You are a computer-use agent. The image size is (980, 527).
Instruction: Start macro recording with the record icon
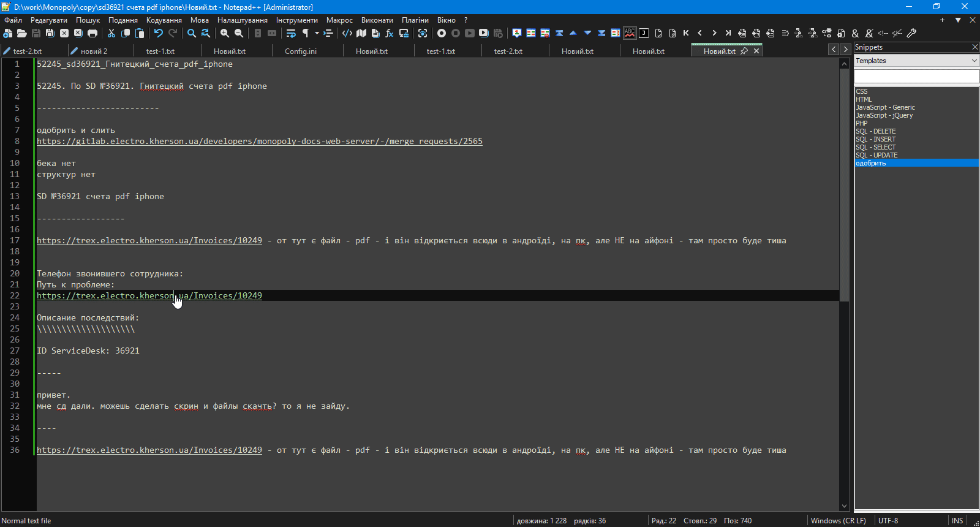pyautogui.click(x=442, y=33)
